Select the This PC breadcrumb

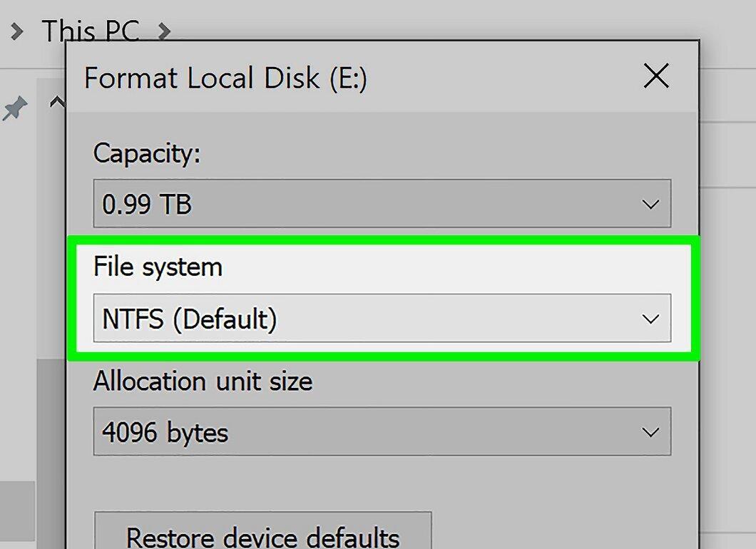[91, 31]
